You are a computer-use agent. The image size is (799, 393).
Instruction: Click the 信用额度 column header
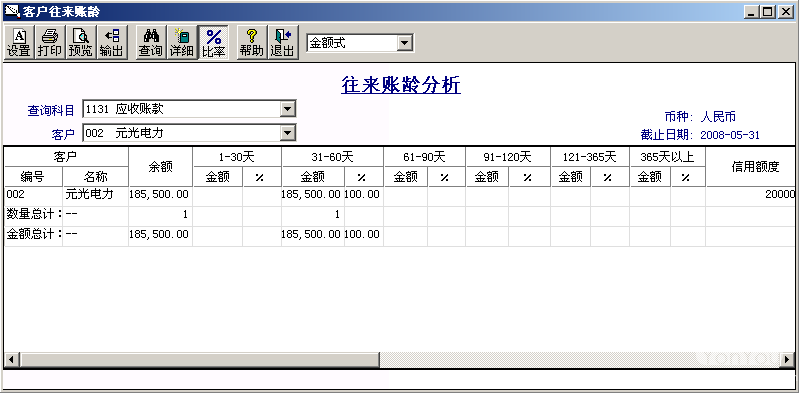(x=751, y=167)
